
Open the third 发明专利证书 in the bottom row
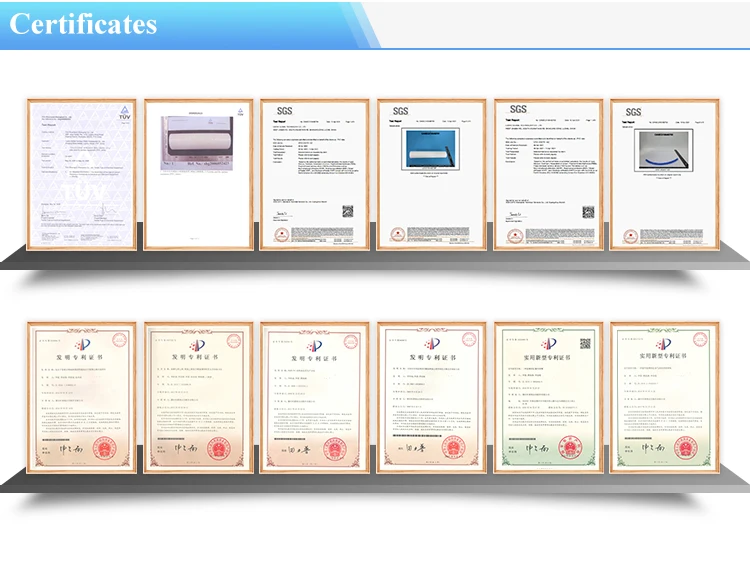(315, 398)
